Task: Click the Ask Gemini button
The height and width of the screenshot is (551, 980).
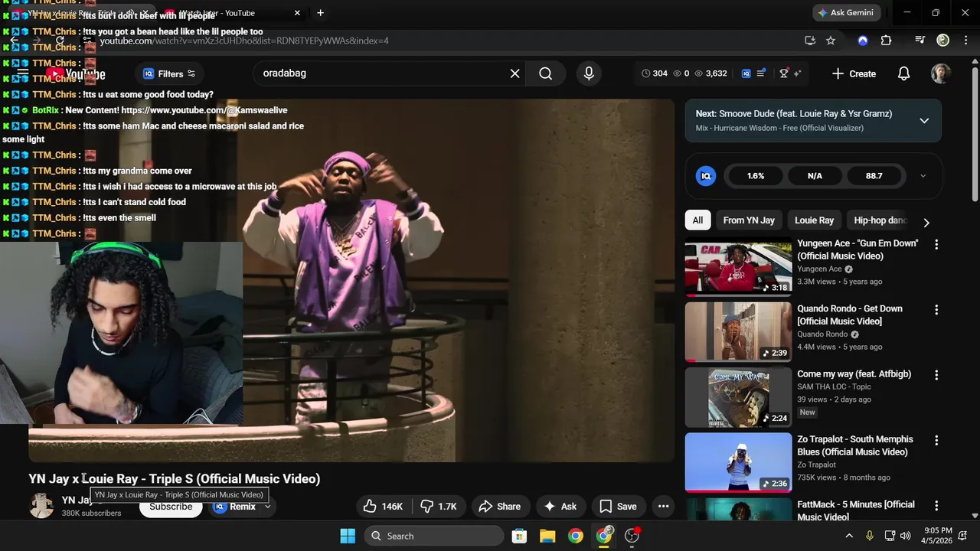Action: (x=847, y=13)
